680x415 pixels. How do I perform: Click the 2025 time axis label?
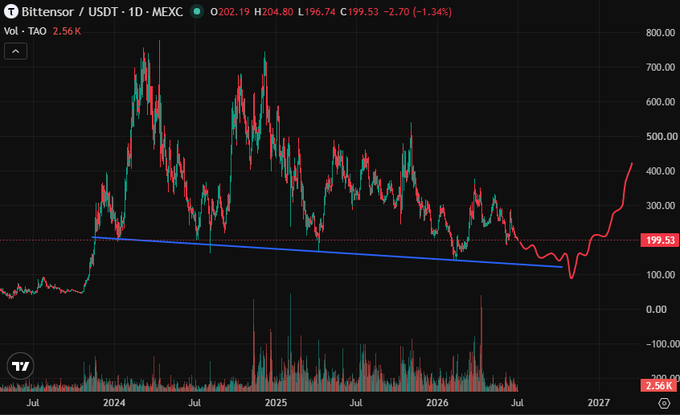(x=276, y=403)
